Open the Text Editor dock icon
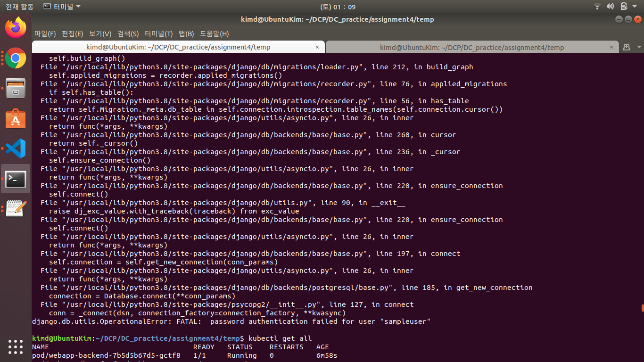Viewport: 644px width, 362px height. click(16, 209)
